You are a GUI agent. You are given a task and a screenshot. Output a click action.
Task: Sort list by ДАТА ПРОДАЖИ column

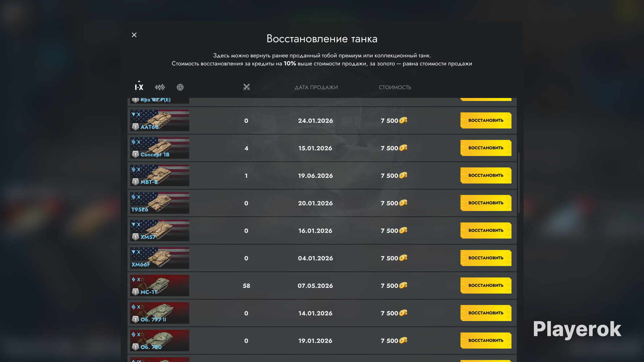[316, 87]
